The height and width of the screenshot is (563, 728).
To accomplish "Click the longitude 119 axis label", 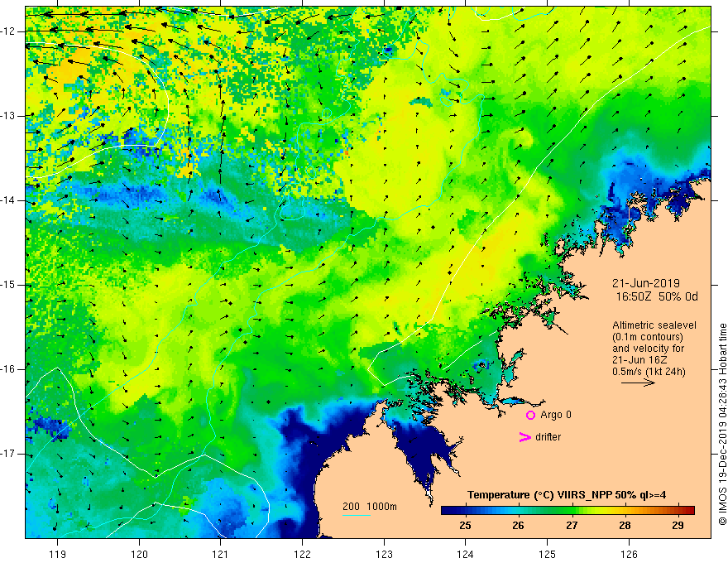I will [x=58, y=554].
